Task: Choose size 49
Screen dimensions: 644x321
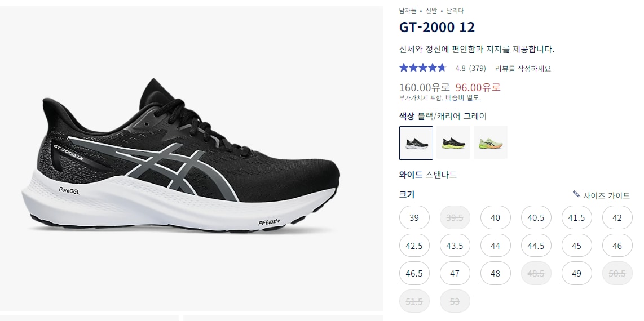Action: pos(577,273)
